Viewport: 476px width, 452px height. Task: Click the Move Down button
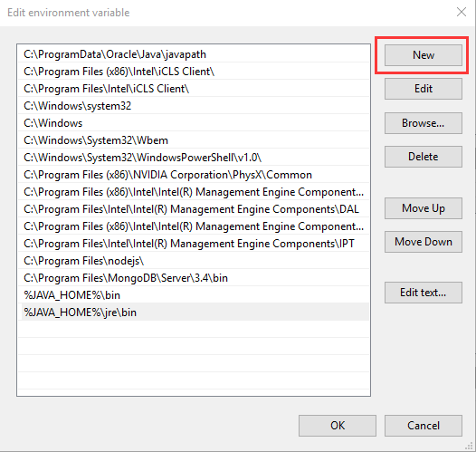click(x=424, y=242)
